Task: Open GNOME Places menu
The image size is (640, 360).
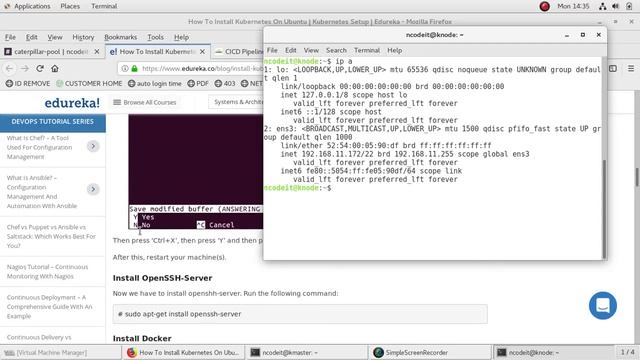Action: tap(70, 6)
